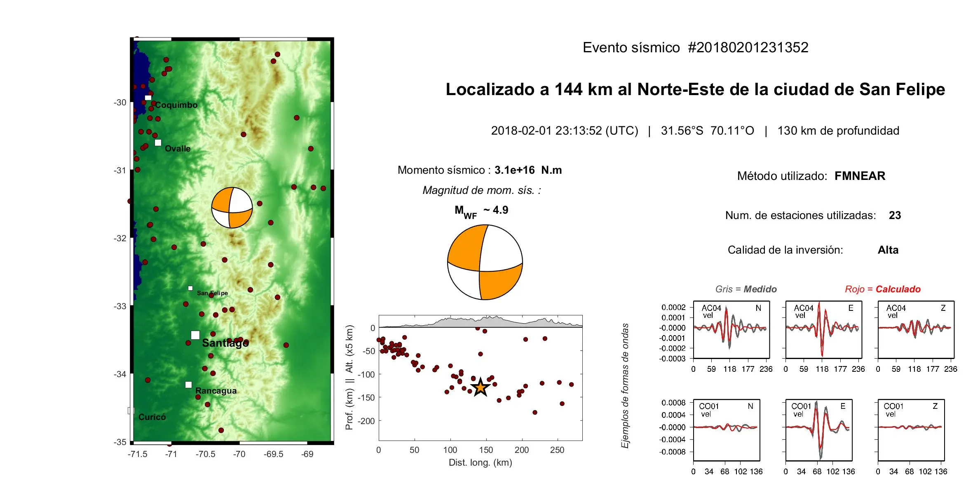980x499 pixels.
Task: Click the large orange-white beachball diagram
Action: tap(485, 262)
